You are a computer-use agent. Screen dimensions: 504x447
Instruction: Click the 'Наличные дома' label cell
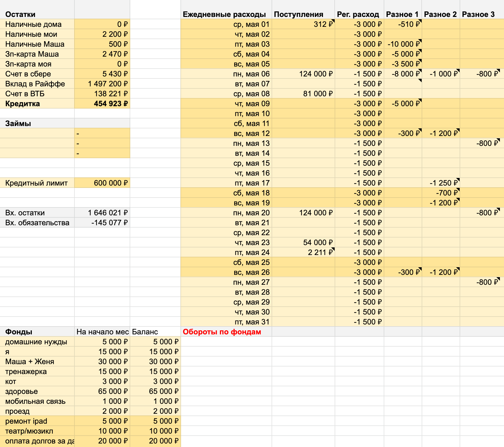click(x=37, y=24)
